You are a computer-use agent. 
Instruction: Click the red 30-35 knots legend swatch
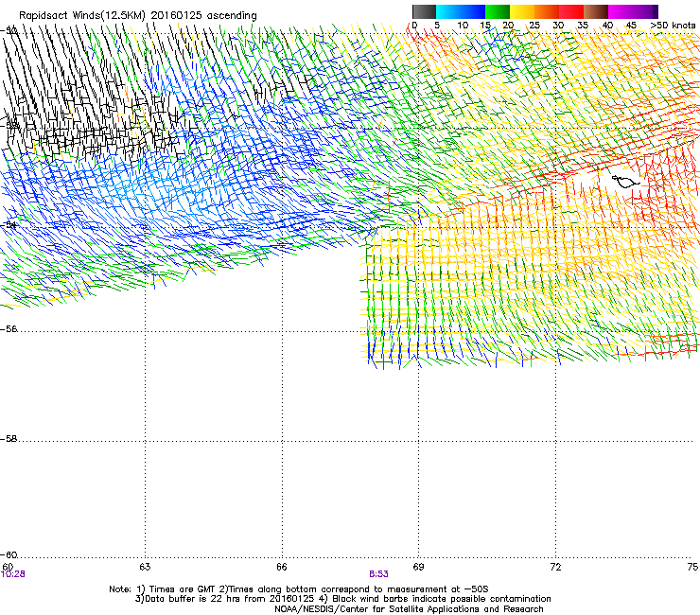[571, 11]
